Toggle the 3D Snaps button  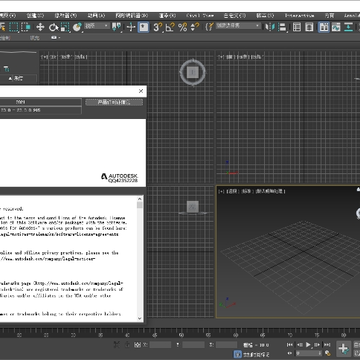click(x=158, y=27)
